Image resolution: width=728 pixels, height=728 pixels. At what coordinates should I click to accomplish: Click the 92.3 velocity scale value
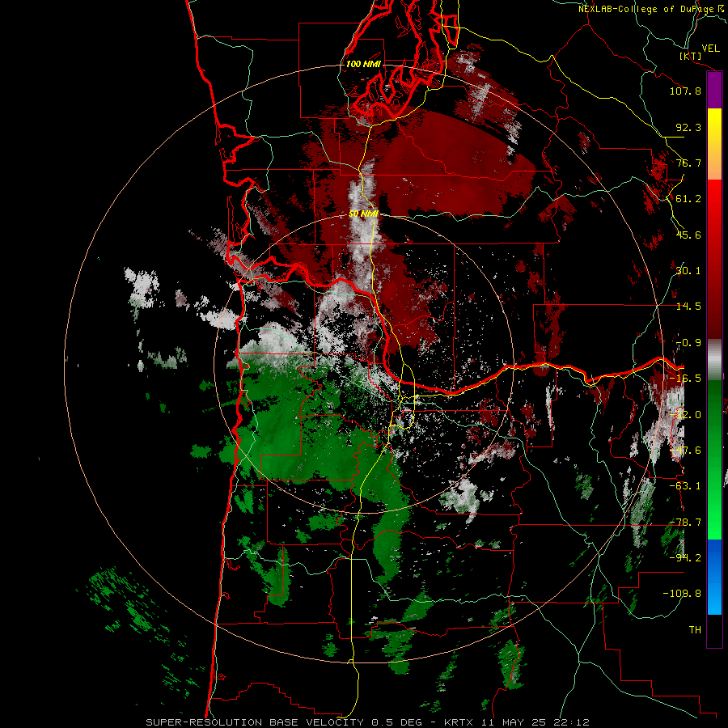point(688,127)
